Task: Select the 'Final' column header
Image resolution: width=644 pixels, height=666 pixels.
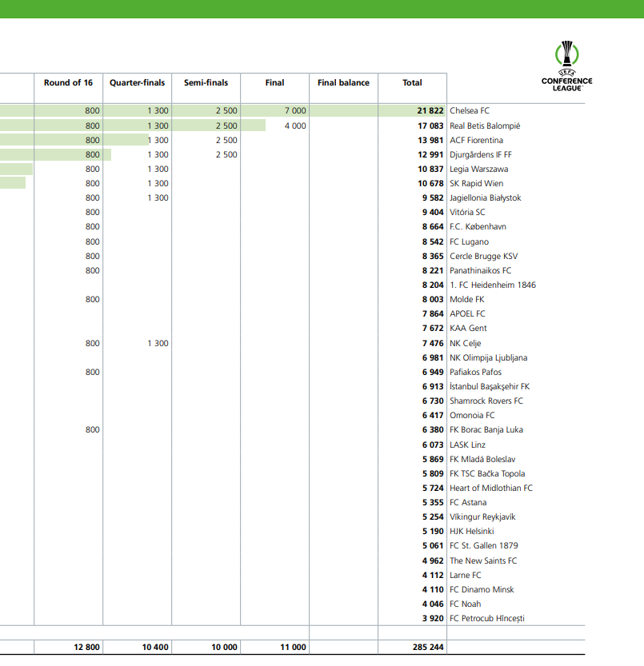Action: (274, 83)
